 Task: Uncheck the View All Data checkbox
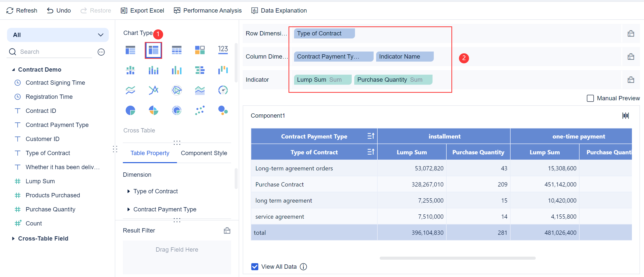255,267
